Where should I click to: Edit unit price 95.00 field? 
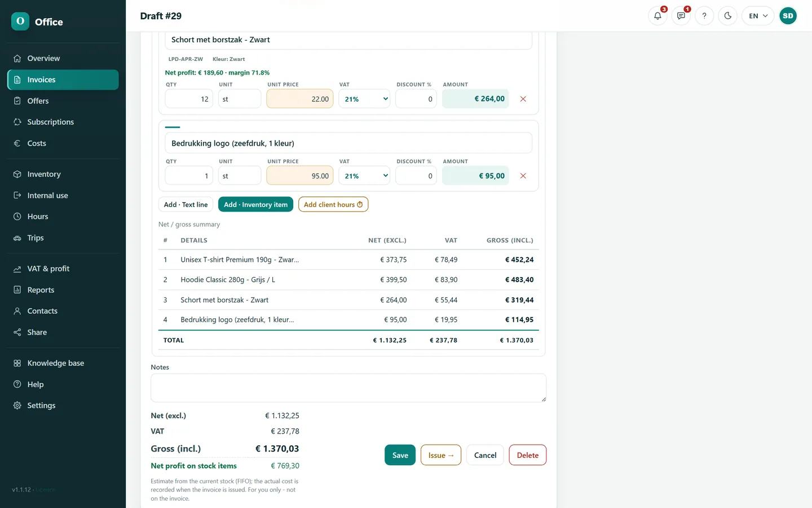tap(300, 176)
